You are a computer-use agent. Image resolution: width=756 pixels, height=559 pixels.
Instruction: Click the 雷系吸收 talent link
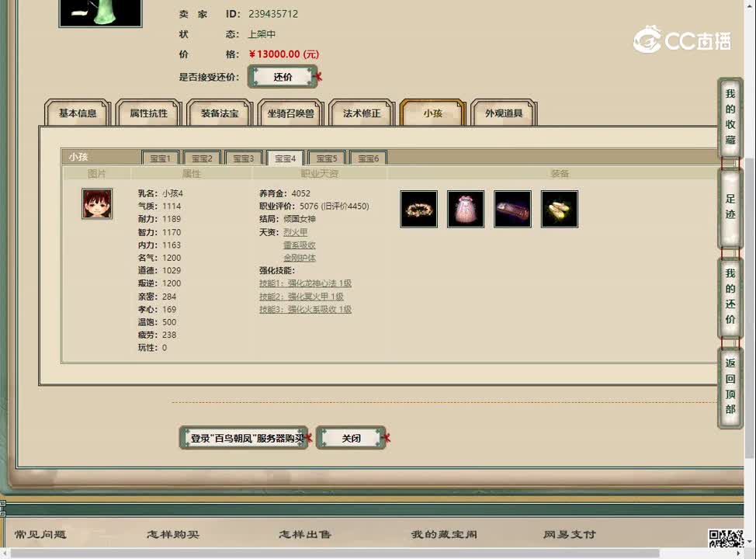point(300,245)
